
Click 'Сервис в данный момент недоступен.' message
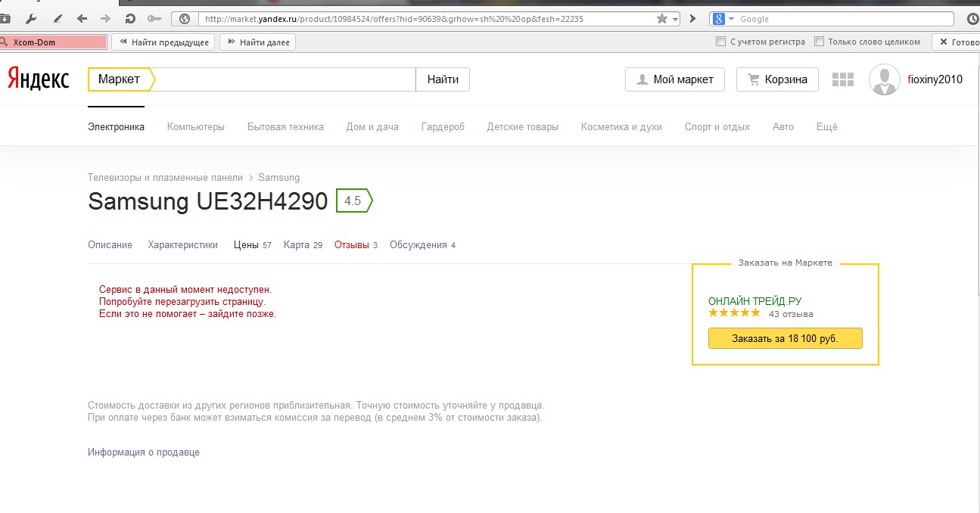click(x=185, y=290)
